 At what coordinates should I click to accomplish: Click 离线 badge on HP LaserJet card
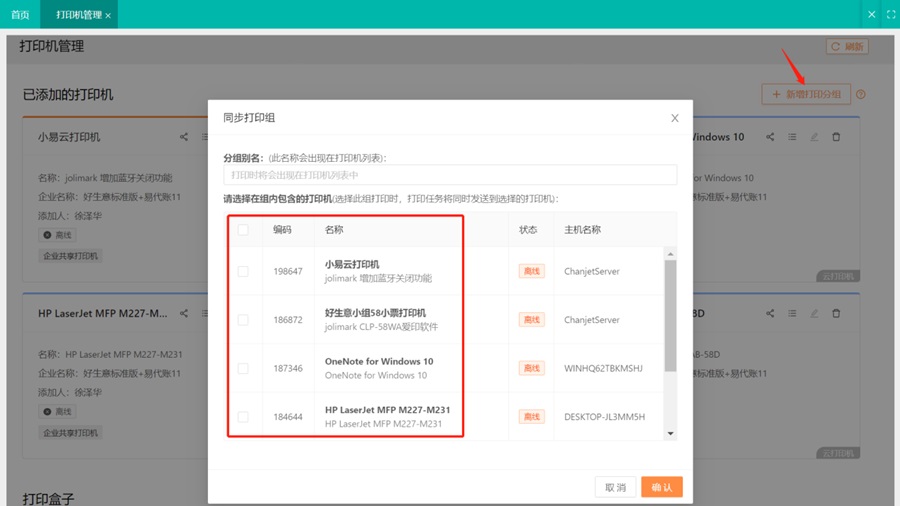pyautogui.click(x=57, y=411)
